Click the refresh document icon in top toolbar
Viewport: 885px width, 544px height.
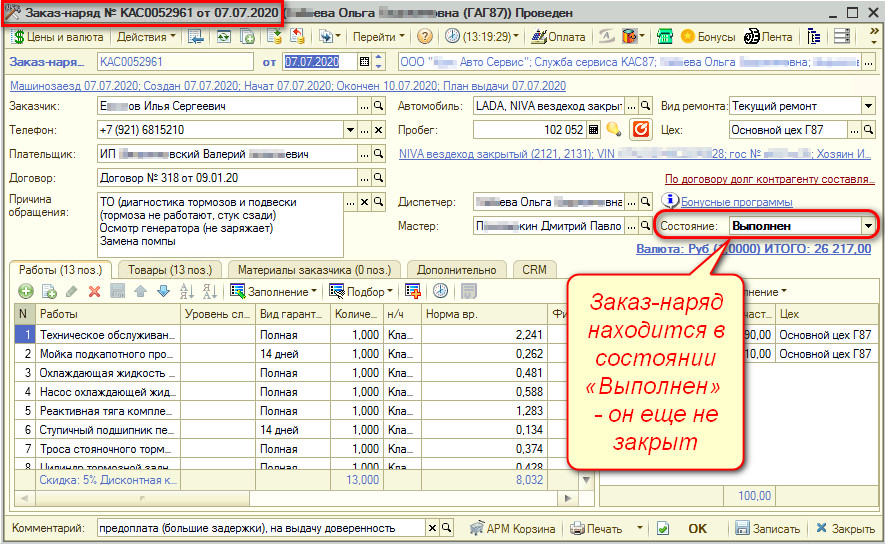click(x=224, y=37)
